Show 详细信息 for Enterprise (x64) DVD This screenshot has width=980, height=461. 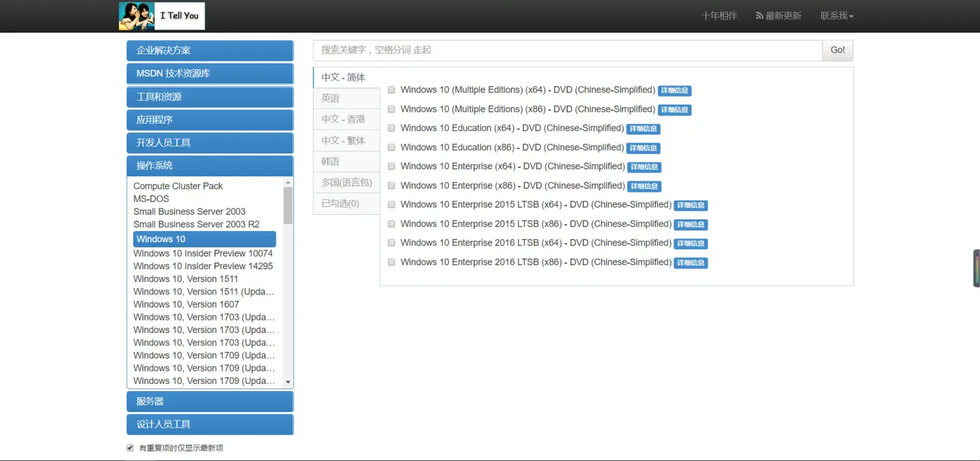644,167
